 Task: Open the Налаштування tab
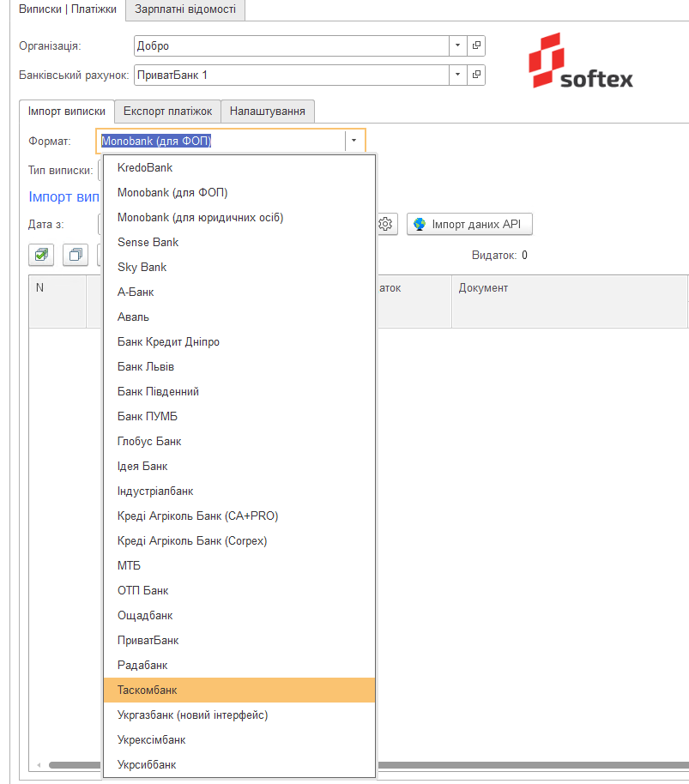pos(268,111)
